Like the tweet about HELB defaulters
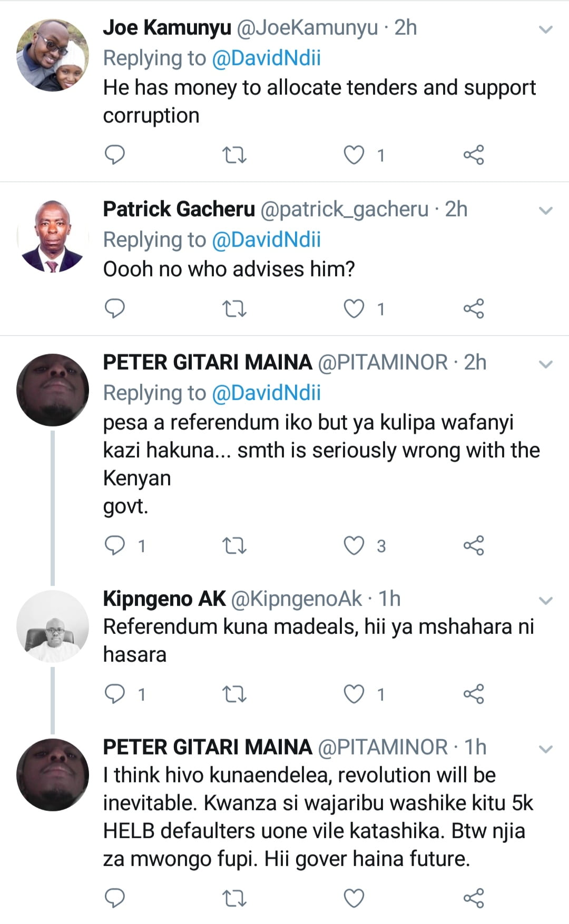The height and width of the screenshot is (924, 569). (x=354, y=898)
